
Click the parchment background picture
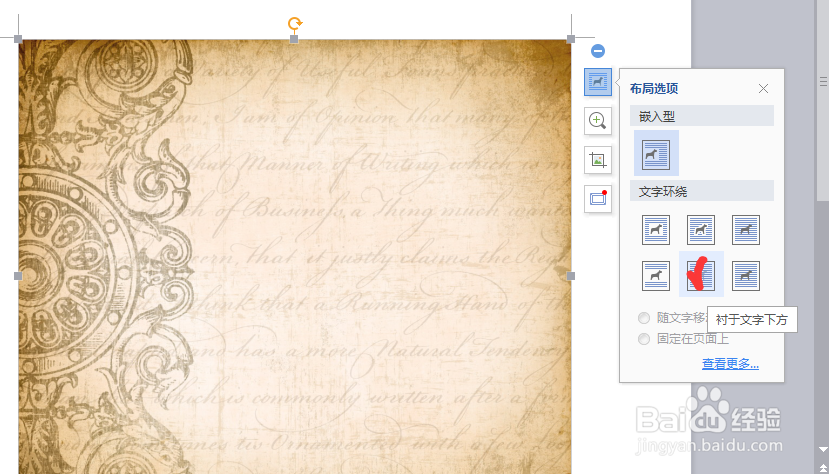click(294, 256)
